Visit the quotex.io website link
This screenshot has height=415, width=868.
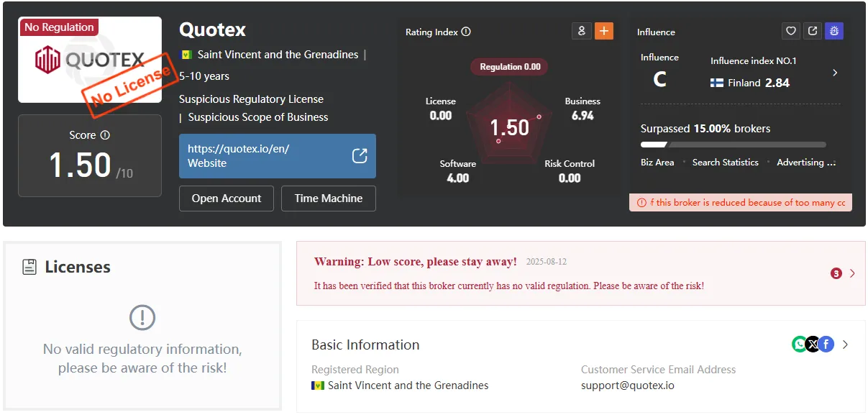[x=278, y=156]
